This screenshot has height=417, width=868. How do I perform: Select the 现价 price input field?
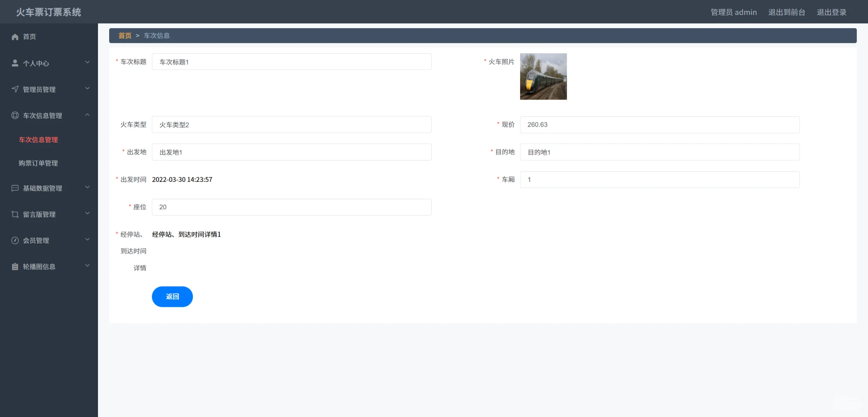pyautogui.click(x=660, y=124)
